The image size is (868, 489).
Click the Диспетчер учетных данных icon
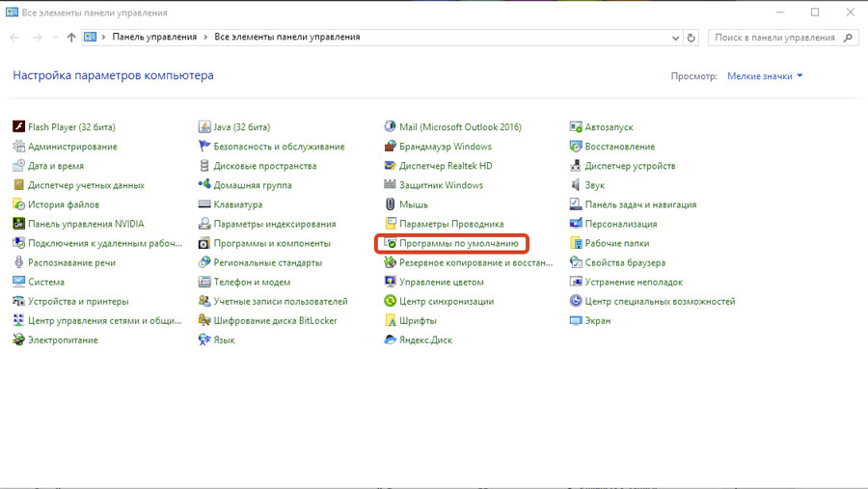pyautogui.click(x=19, y=185)
